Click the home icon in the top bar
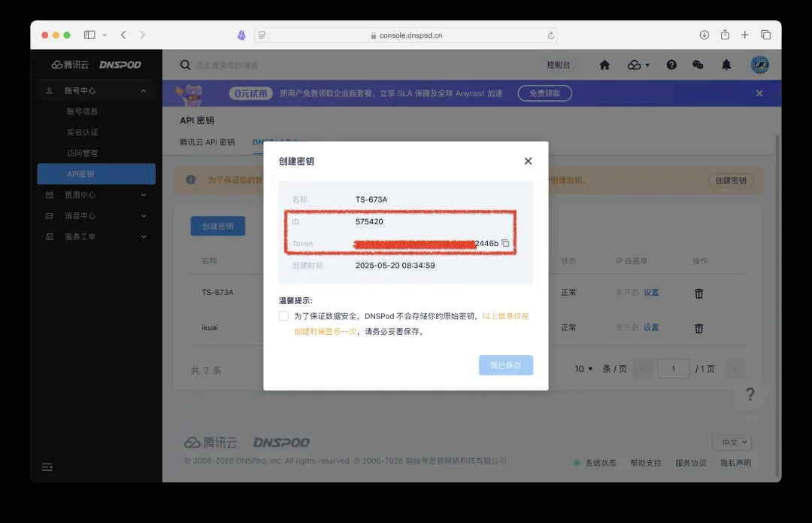 (604, 65)
